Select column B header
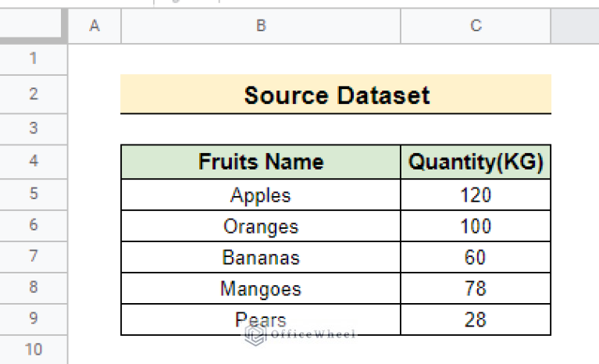This screenshot has width=599, height=364. [x=261, y=26]
